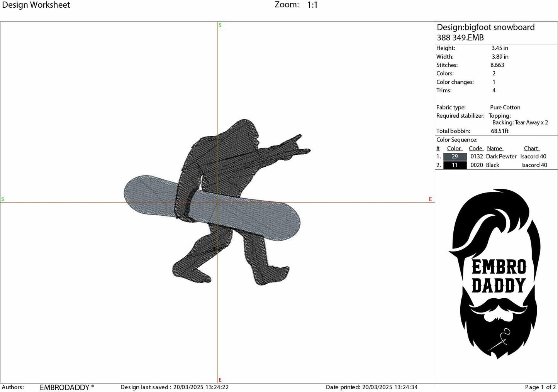Click the 'Color' column header
This screenshot has width=558, height=392.
[x=454, y=149]
